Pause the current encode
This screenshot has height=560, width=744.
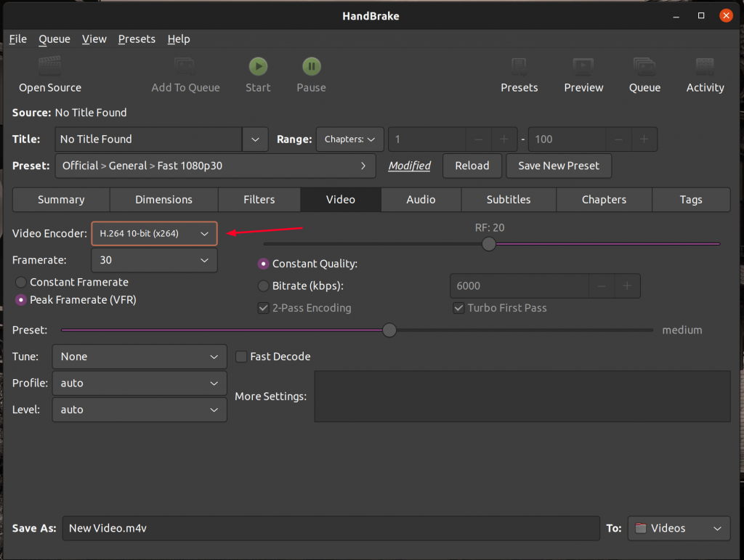click(x=311, y=73)
